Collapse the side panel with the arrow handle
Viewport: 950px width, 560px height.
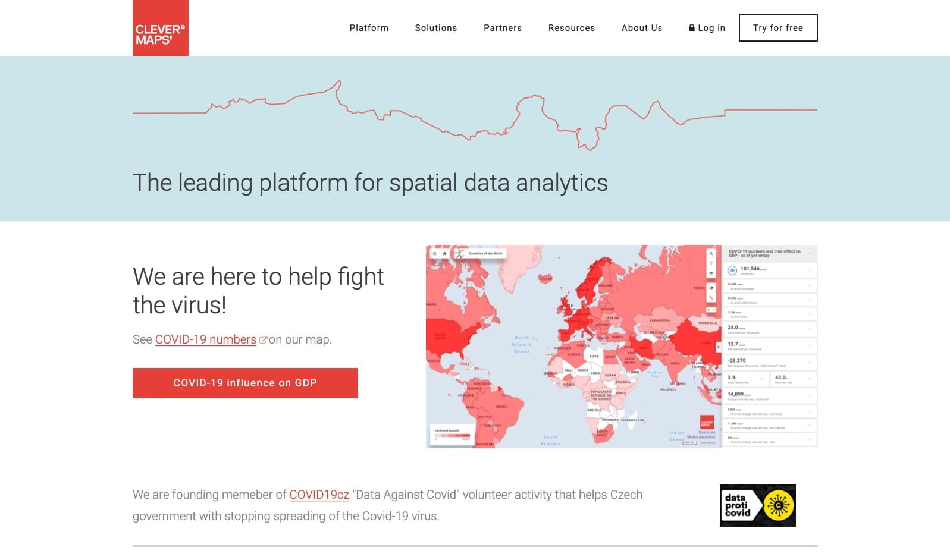pos(719,347)
